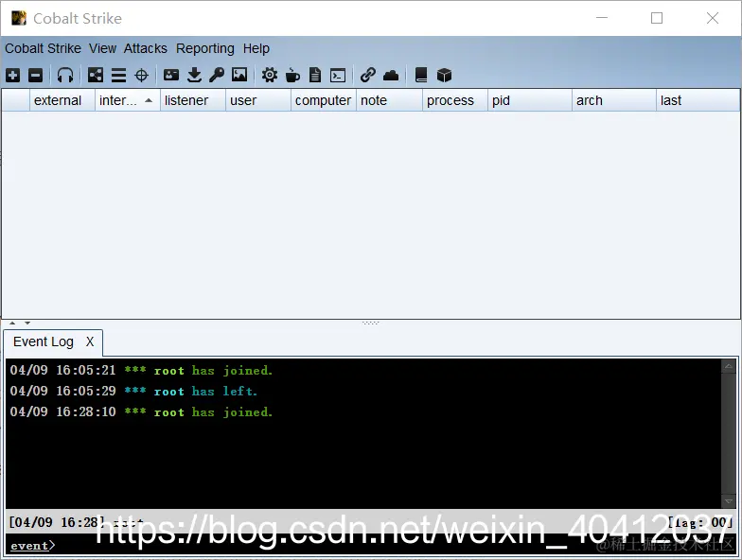Sort by the internal column header
Viewport: 742px width, 560px height.
pyautogui.click(x=128, y=100)
